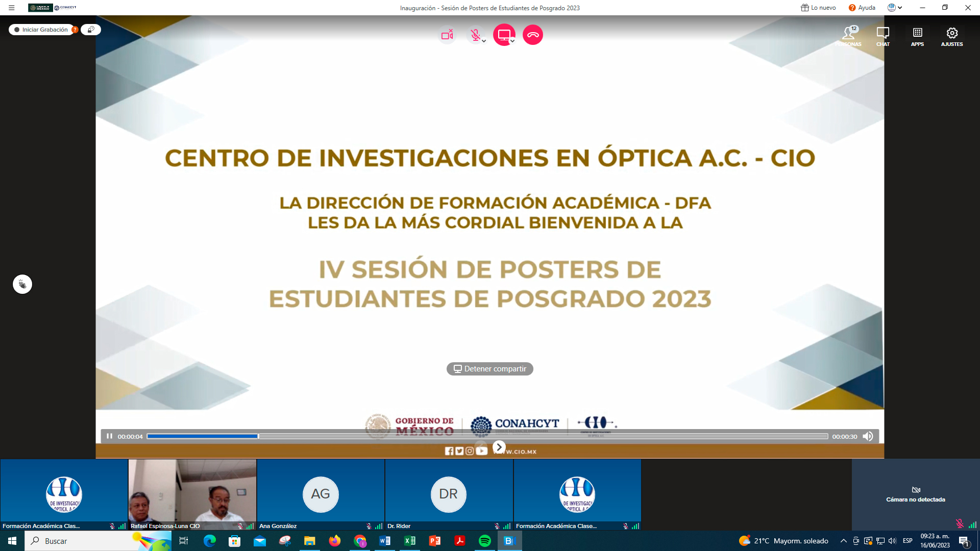Select Rafael Espinosa-Luna CIO video thumbnail
980x551 pixels.
click(x=192, y=494)
